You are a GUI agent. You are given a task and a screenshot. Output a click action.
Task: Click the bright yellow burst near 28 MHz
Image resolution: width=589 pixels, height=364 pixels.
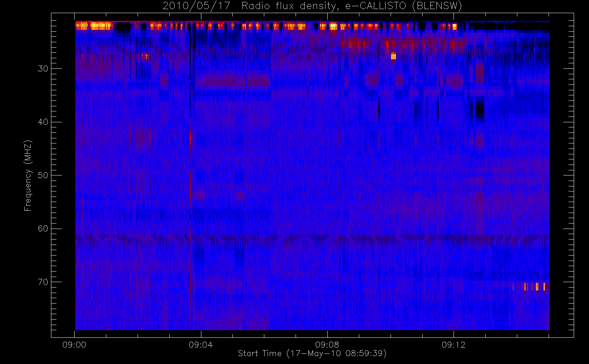pyautogui.click(x=393, y=56)
